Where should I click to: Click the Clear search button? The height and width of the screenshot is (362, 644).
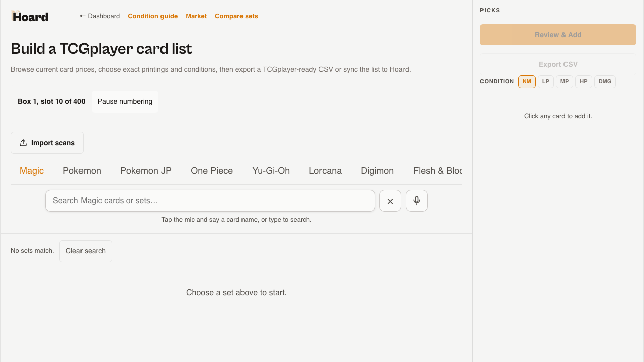[86, 251]
